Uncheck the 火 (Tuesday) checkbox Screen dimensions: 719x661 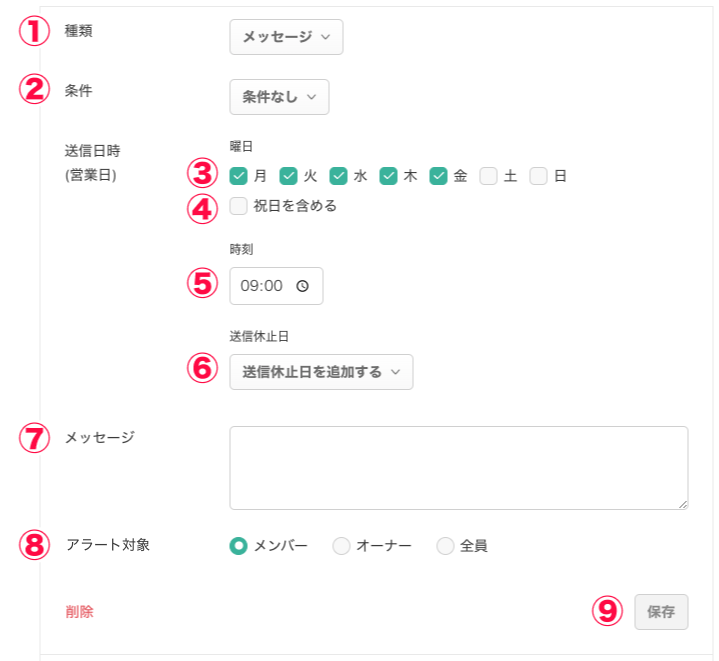pyautogui.click(x=289, y=176)
